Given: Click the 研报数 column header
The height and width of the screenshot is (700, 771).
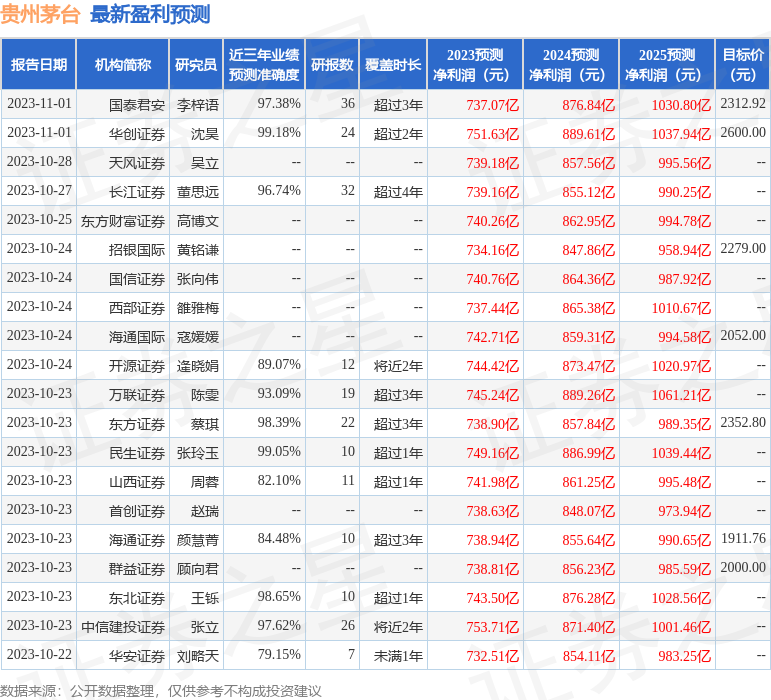Looking at the screenshot, I should [332, 64].
